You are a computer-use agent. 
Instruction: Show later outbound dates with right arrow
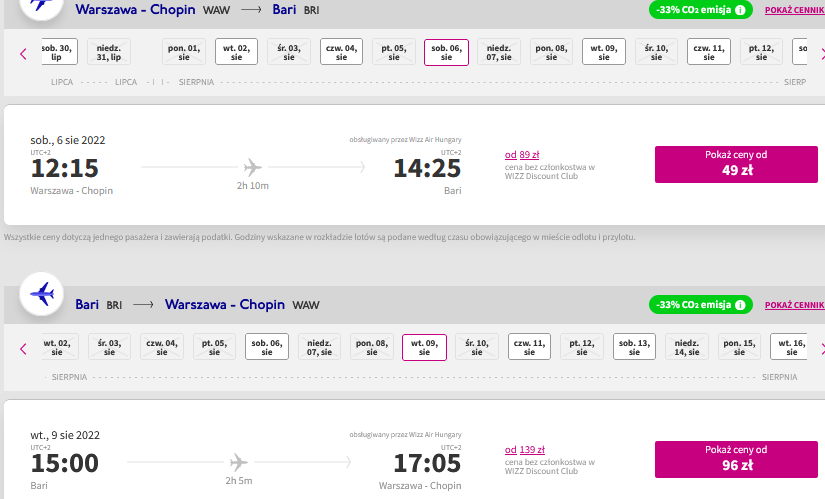(822, 53)
